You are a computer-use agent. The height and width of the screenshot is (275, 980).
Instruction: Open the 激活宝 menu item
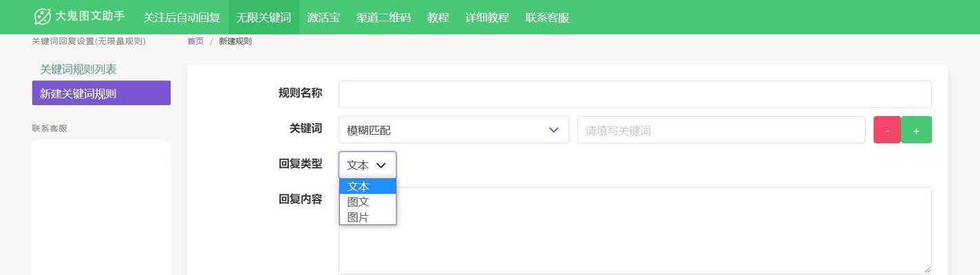323,17
